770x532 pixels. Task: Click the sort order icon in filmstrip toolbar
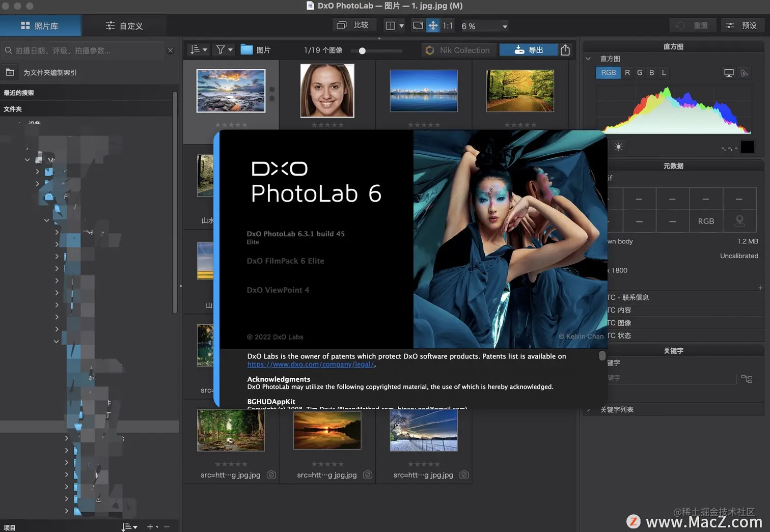195,49
